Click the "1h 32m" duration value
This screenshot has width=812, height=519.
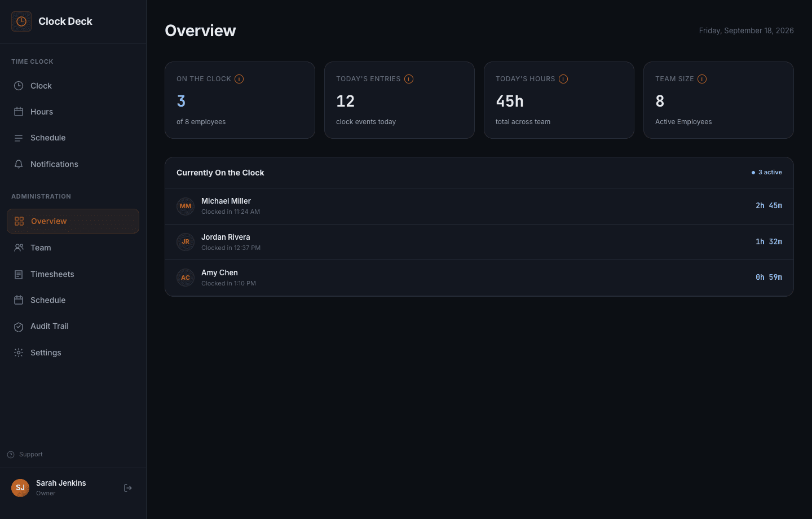pos(769,242)
